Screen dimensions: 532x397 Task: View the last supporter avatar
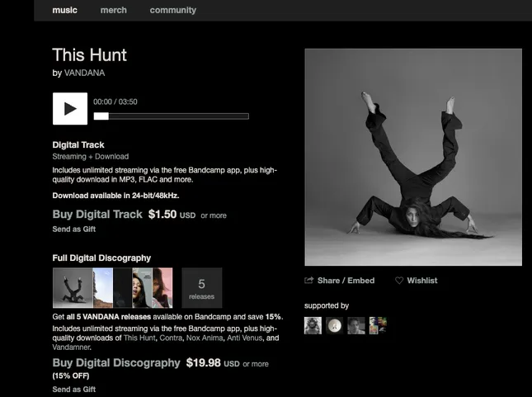(x=378, y=325)
